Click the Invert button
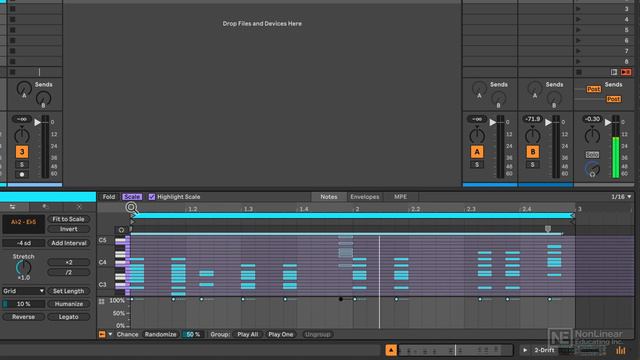The height and width of the screenshot is (360, 640). point(68,229)
